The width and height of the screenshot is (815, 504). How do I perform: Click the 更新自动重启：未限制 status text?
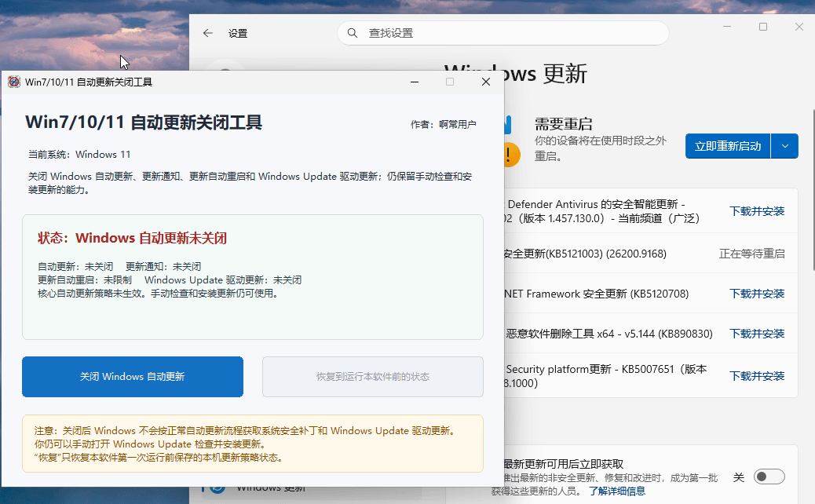85,280
